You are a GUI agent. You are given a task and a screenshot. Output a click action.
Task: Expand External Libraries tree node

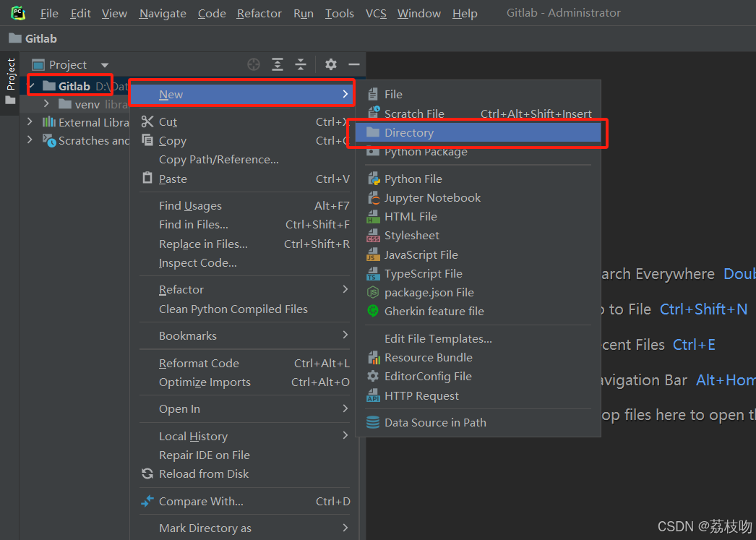coord(30,122)
